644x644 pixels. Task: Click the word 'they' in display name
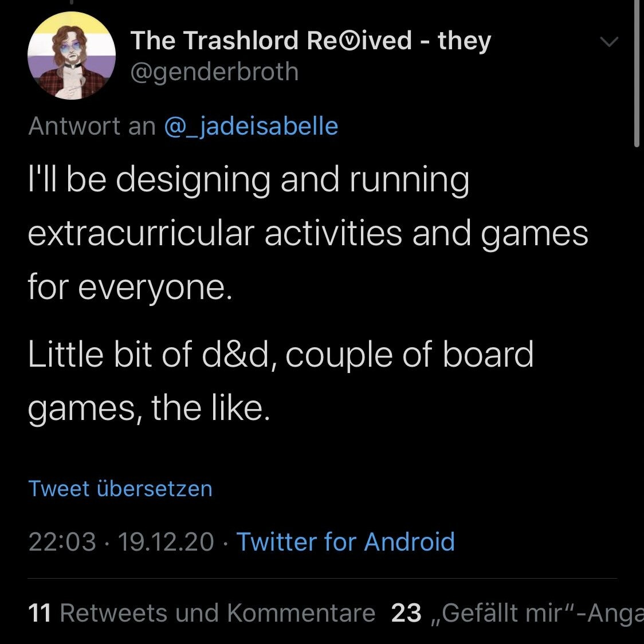[464, 41]
